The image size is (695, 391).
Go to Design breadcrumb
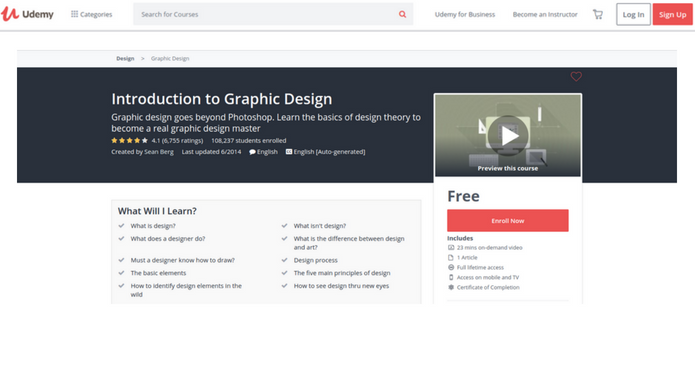tap(125, 59)
